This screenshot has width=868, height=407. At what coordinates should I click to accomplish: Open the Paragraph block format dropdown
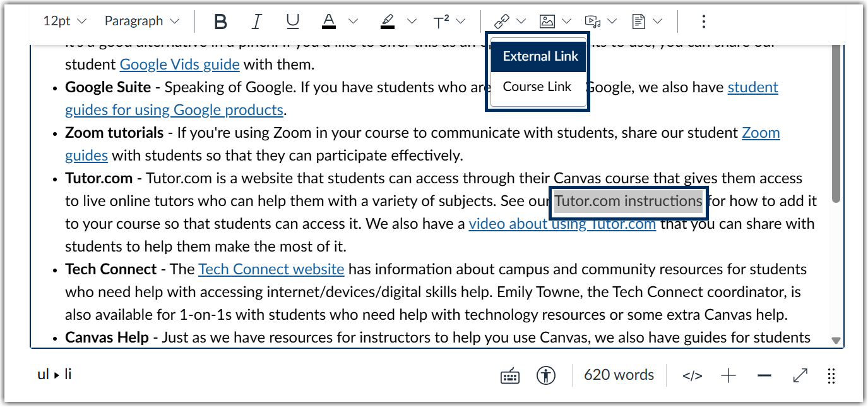point(142,21)
